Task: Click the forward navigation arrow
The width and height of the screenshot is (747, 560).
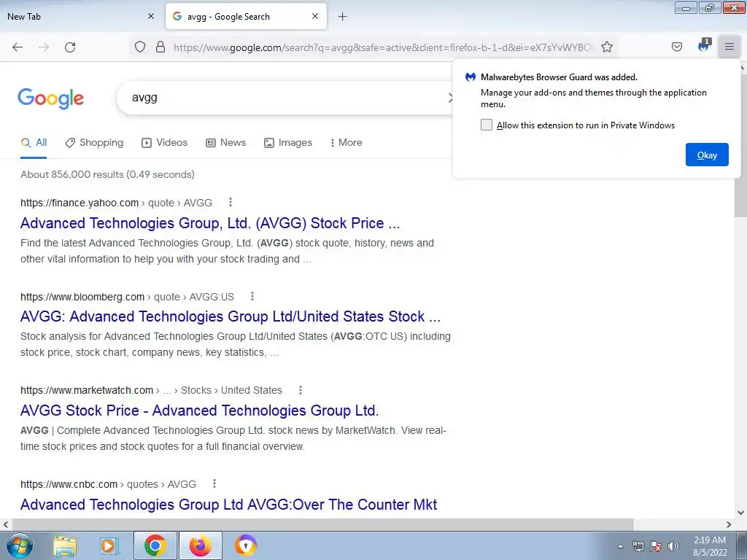Action: click(44, 47)
